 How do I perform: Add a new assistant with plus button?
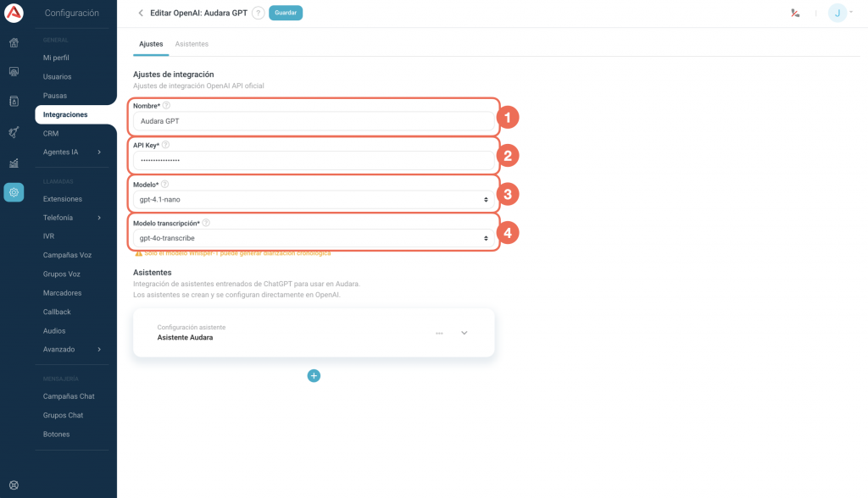(314, 375)
